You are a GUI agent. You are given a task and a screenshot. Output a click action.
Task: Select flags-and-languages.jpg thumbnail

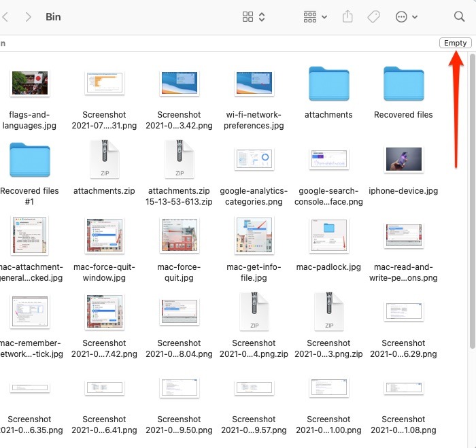30,83
